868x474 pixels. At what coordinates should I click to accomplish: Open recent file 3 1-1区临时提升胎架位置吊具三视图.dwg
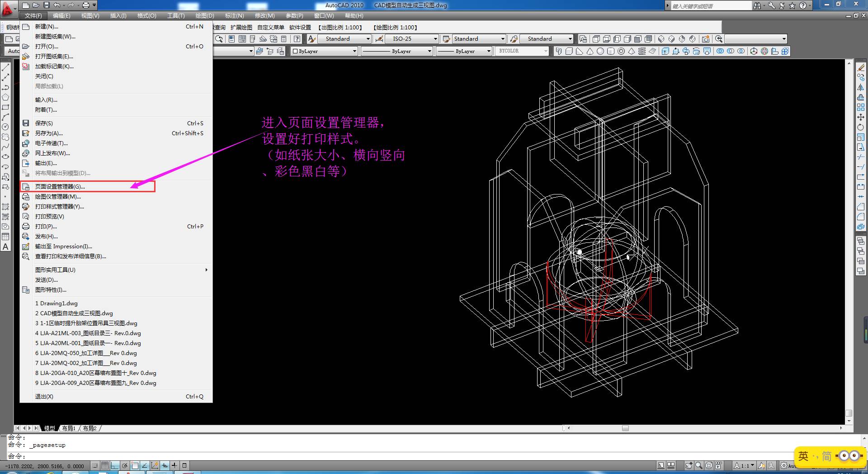point(116,323)
